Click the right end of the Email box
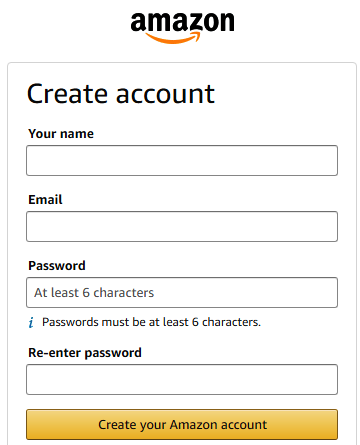The image size is (360, 445). (327, 226)
